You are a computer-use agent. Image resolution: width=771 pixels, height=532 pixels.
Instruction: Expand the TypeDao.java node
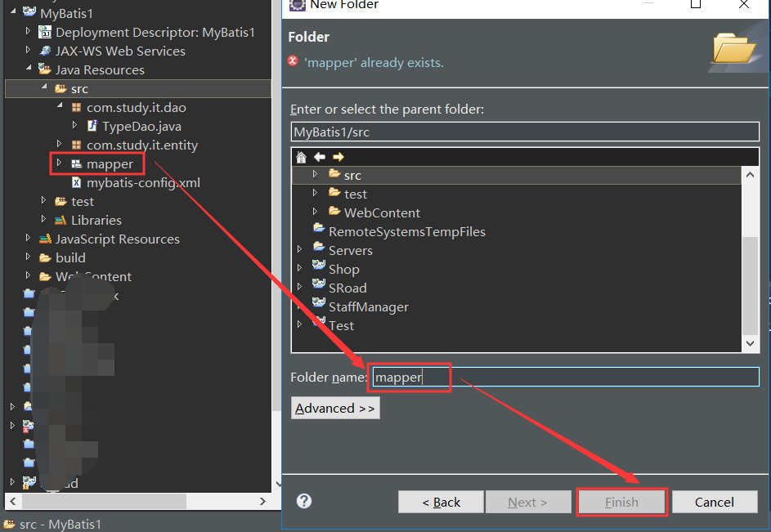(74, 125)
